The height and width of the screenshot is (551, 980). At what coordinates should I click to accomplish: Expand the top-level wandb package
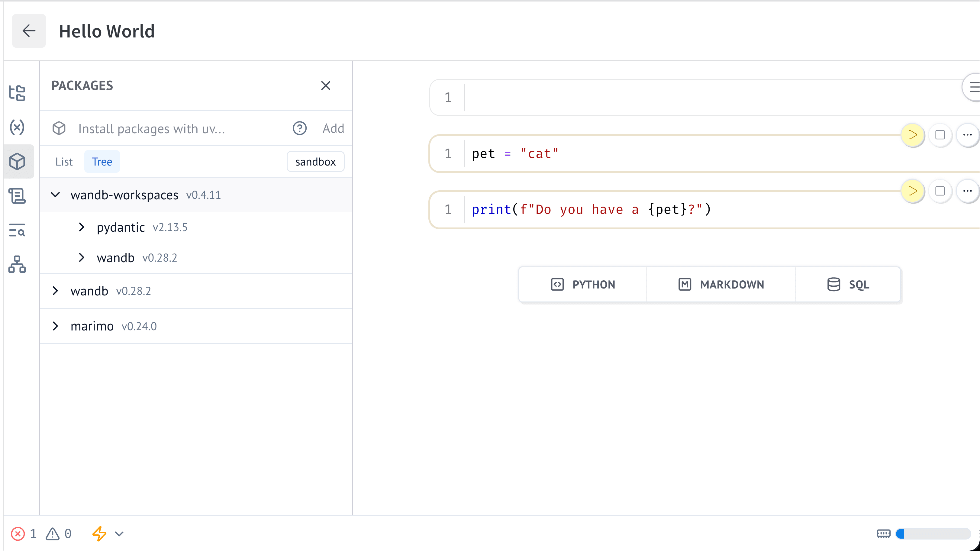pos(56,291)
